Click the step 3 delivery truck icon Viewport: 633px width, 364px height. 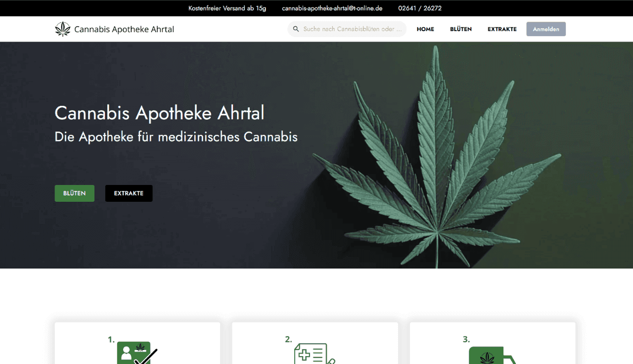pyautogui.click(x=492, y=355)
